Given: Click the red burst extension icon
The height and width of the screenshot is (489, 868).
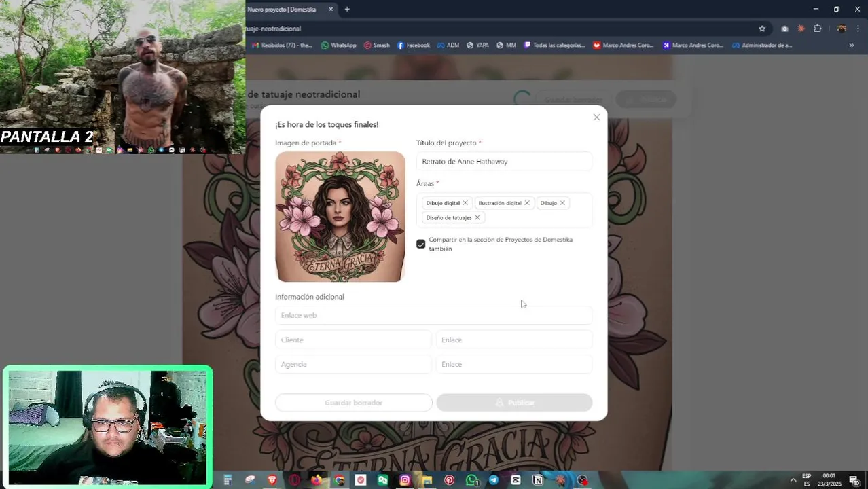Looking at the screenshot, I should (x=801, y=29).
